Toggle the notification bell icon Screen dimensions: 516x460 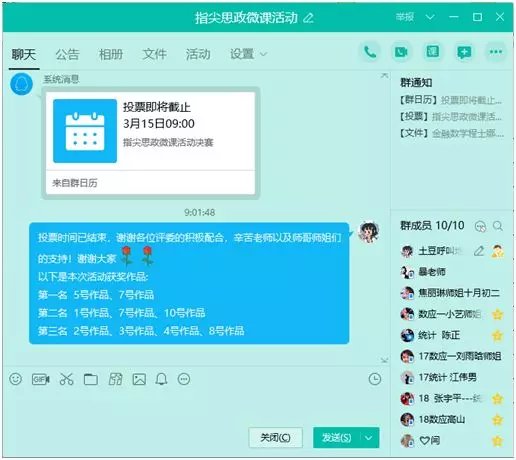pos(162,379)
